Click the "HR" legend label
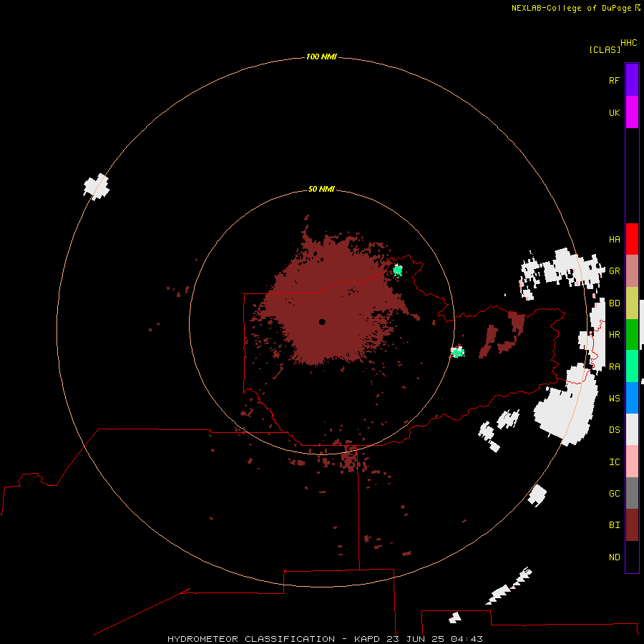Viewport: 644px width, 644px height. pyautogui.click(x=614, y=335)
